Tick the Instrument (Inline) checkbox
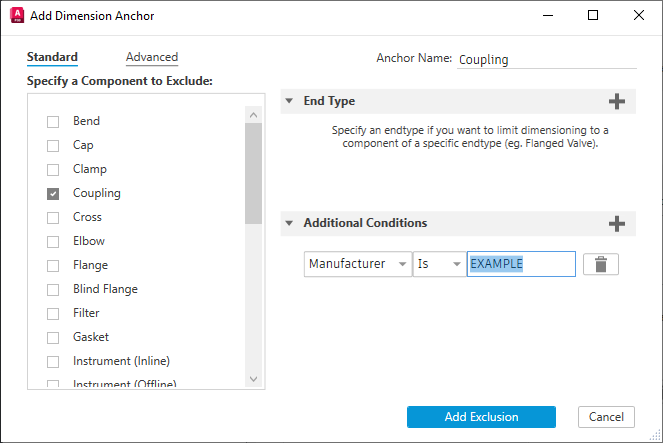Viewport: 663px width, 443px height. [x=53, y=362]
